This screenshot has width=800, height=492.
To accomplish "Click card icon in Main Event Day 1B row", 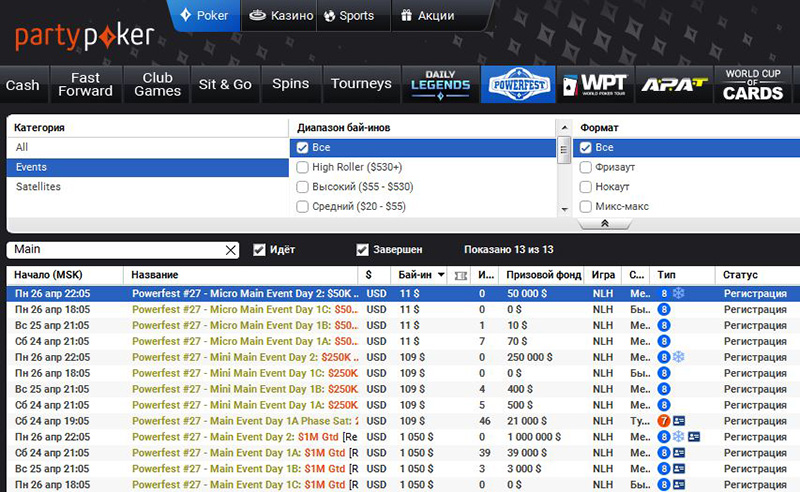I will click(x=679, y=469).
